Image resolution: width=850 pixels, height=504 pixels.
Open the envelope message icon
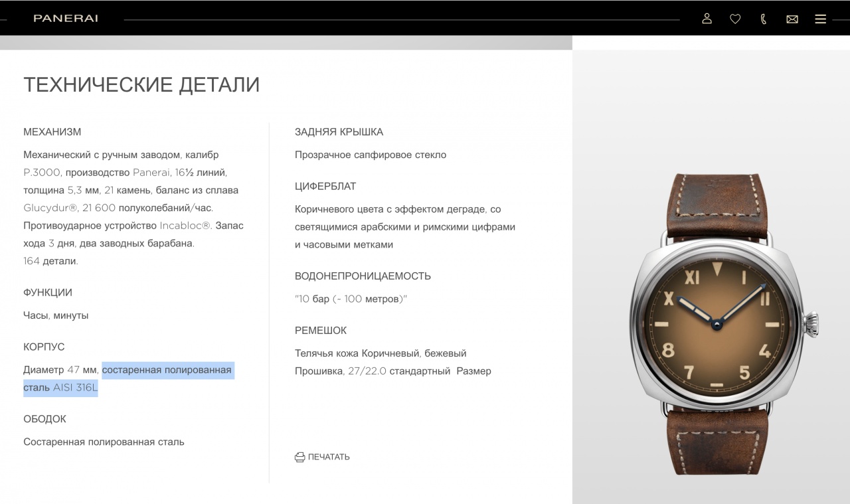point(792,19)
